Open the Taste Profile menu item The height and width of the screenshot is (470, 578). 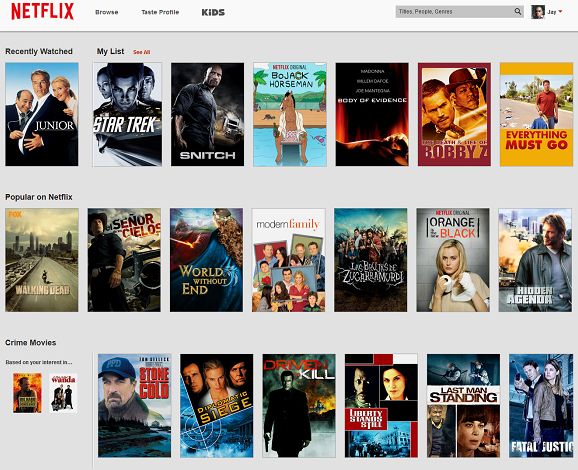click(160, 12)
